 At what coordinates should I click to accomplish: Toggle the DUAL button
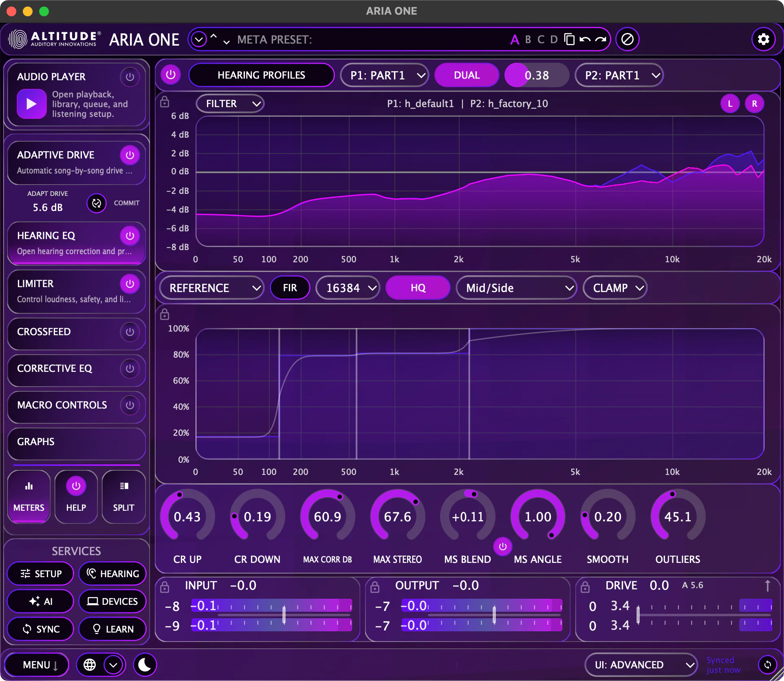click(x=467, y=75)
